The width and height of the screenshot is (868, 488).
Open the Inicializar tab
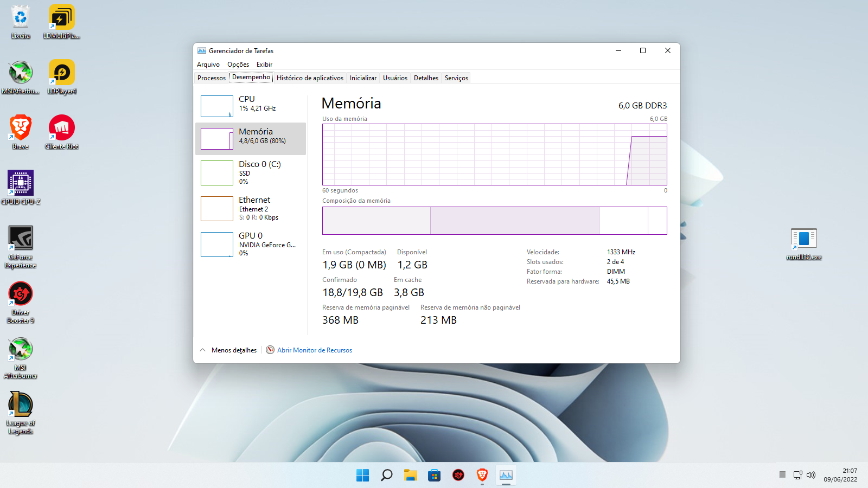click(363, 78)
